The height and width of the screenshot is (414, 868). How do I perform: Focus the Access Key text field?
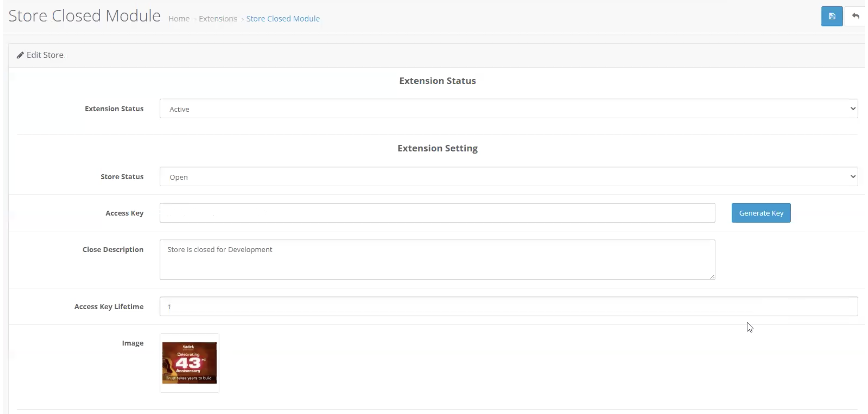point(437,213)
